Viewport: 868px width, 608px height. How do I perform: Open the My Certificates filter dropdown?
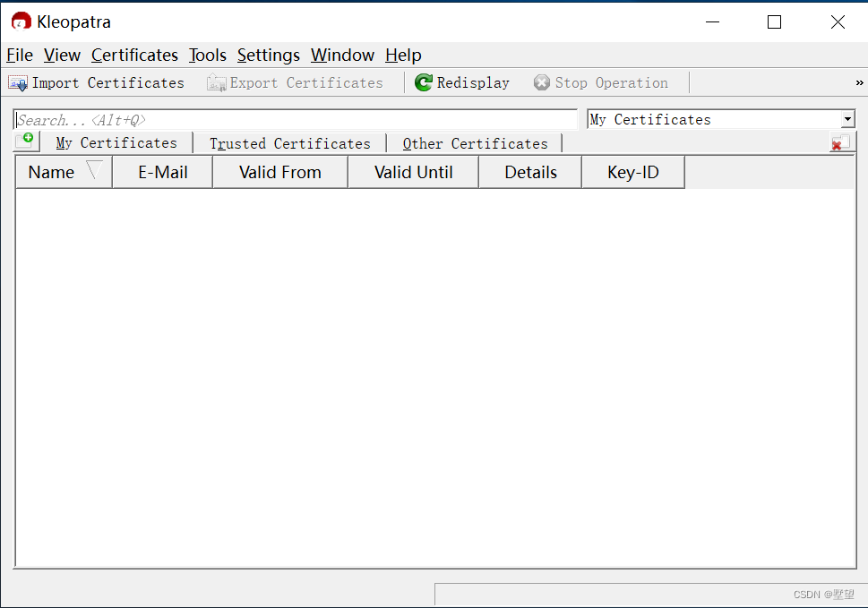721,119
